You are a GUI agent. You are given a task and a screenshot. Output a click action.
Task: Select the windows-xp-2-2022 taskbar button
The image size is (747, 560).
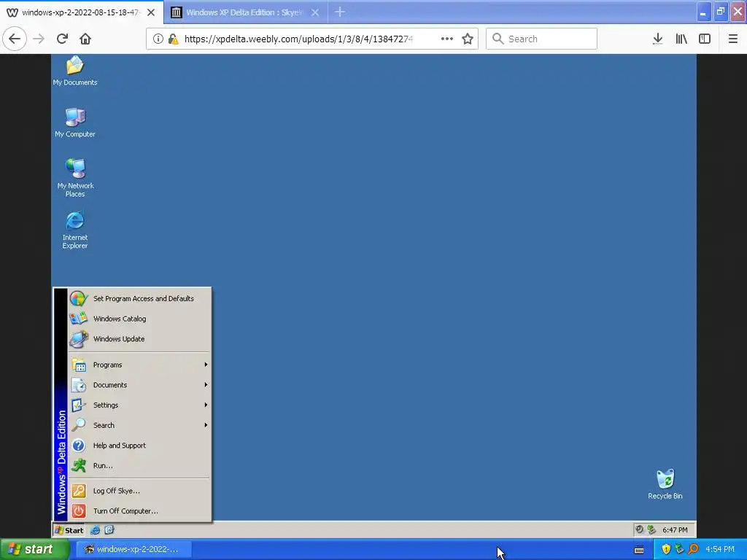[134, 550]
